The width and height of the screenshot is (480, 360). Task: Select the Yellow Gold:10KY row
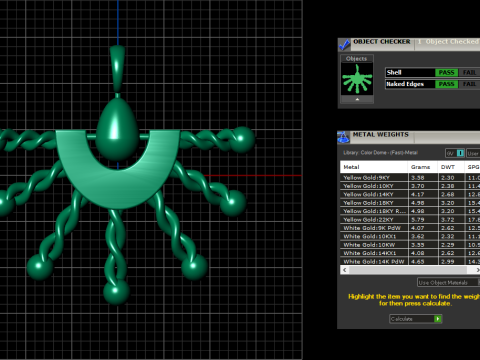[410, 186]
